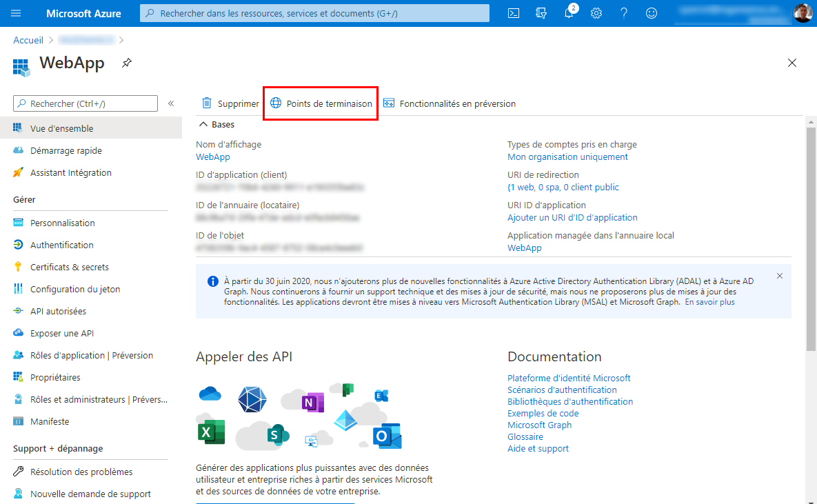Click the scrollbar up arrow
This screenshot has height=504, width=817.
[811, 121]
